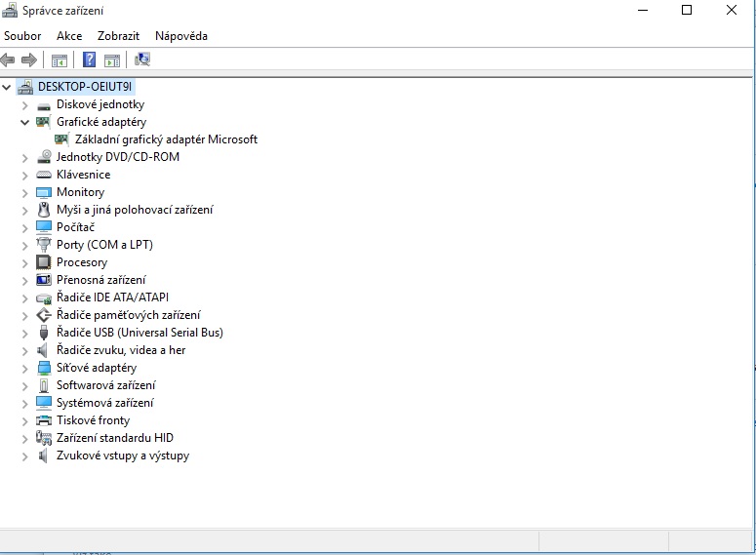756x555 pixels.
Task: Click the Správce zařízení title bar icon
Action: click(x=10, y=10)
